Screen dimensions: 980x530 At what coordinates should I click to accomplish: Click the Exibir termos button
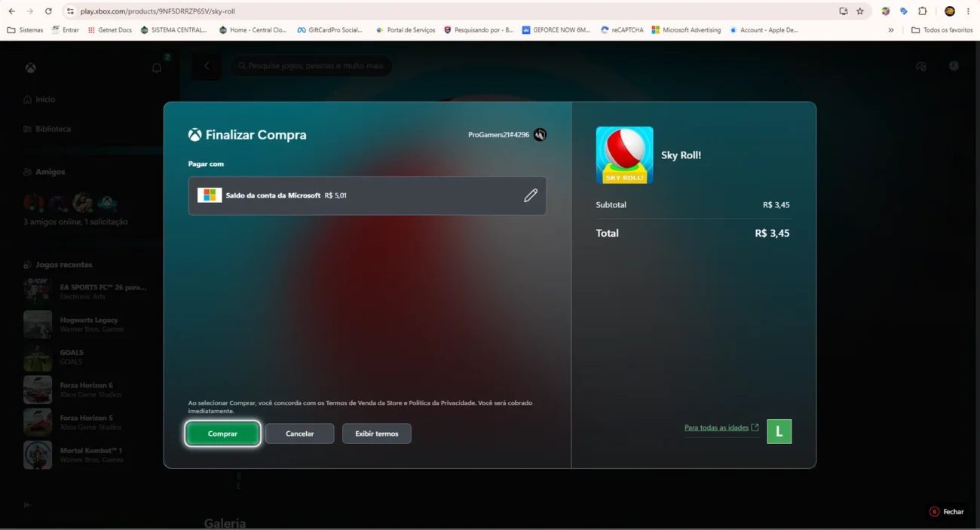click(376, 433)
